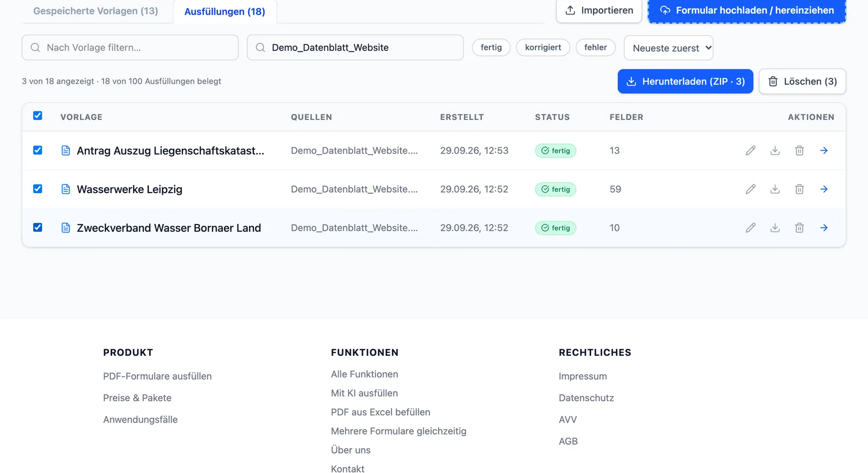868x473 pixels.
Task: Click Formular hochladen / hereinziehen button
Action: [x=747, y=10]
